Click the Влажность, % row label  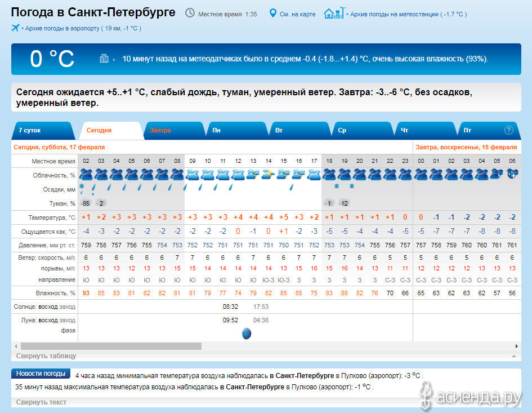coord(56,293)
